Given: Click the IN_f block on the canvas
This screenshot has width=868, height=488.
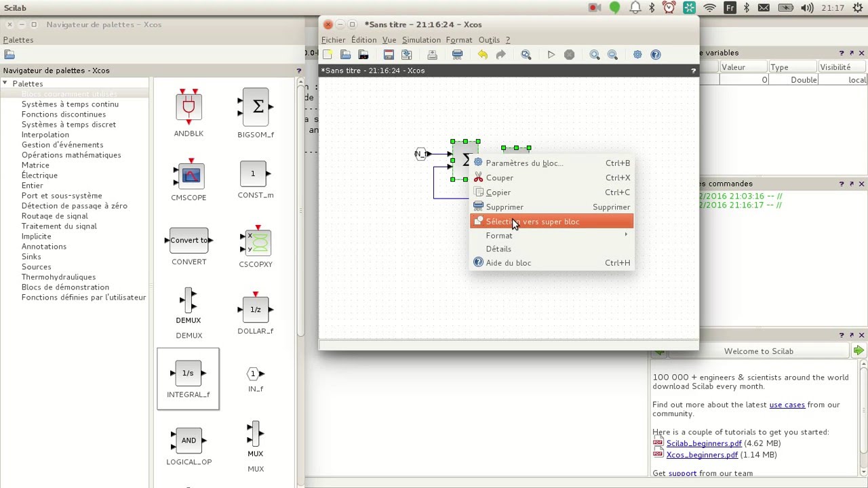Looking at the screenshot, I should pyautogui.click(x=421, y=154).
